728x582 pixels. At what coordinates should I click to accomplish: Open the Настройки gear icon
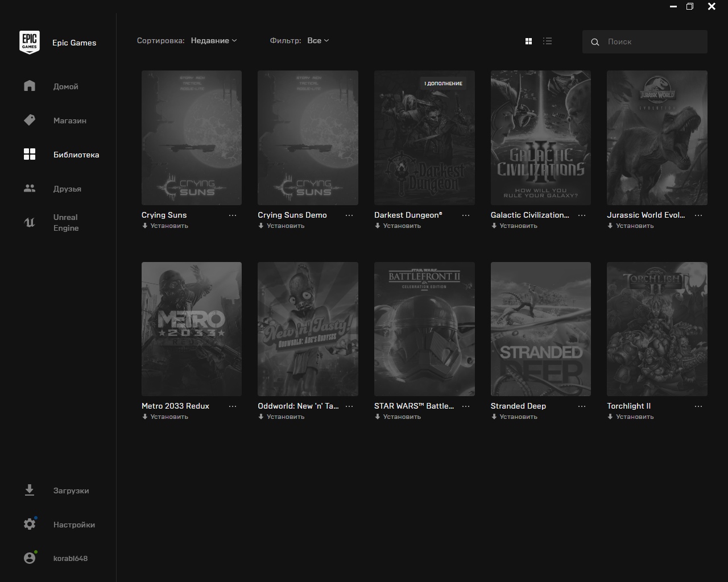[x=30, y=524]
